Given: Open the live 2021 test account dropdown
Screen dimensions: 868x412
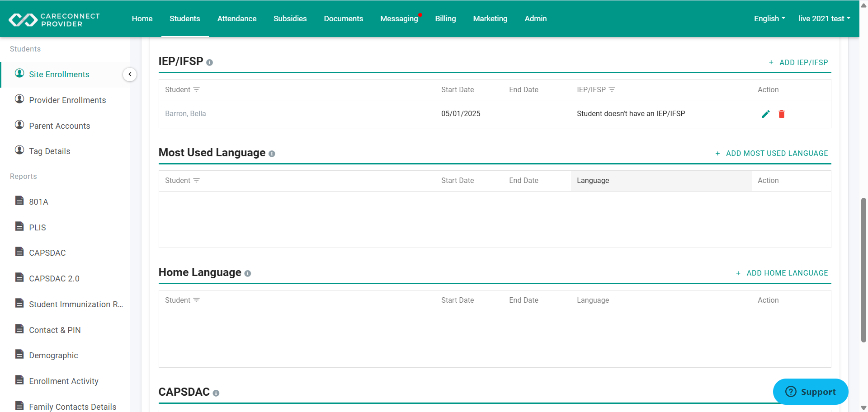Looking at the screenshot, I should tap(824, 19).
